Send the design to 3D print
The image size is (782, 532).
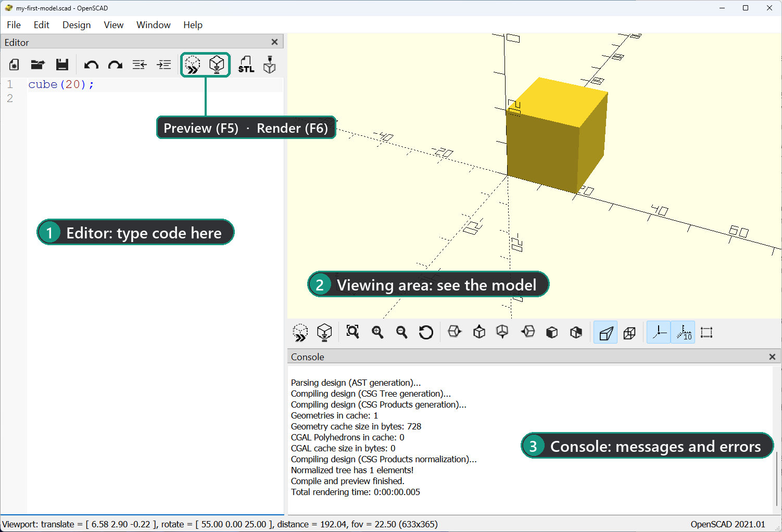(269, 65)
